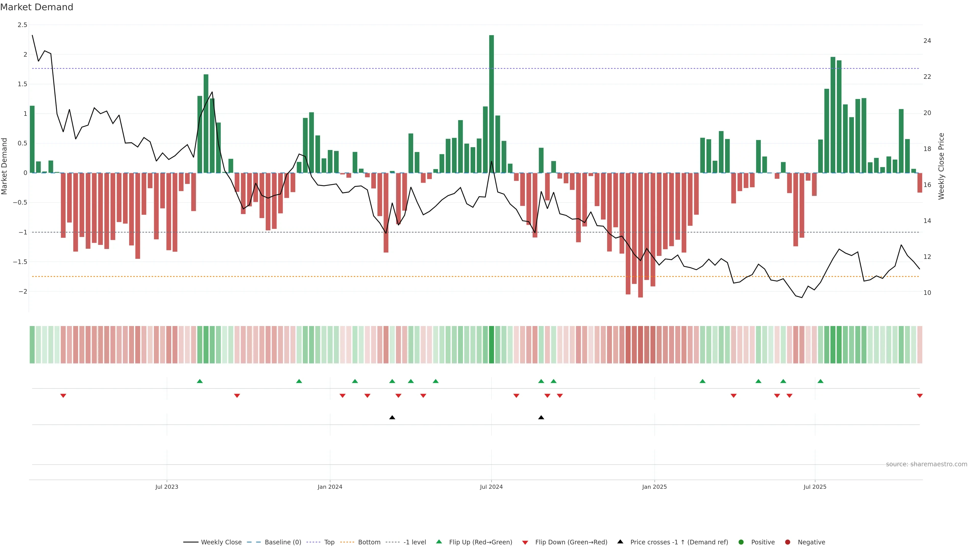Click the Jul 2023 x-axis label
The width and height of the screenshot is (980, 551).
tap(167, 487)
